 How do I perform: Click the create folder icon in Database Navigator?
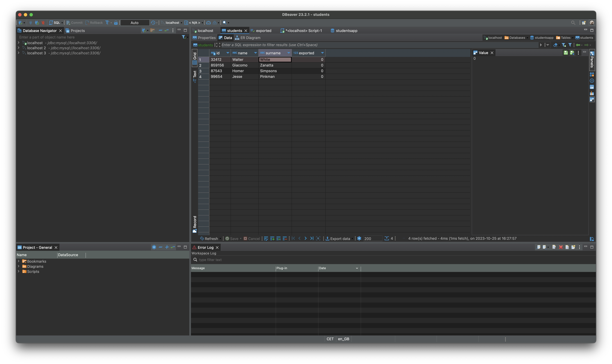pyautogui.click(x=152, y=30)
